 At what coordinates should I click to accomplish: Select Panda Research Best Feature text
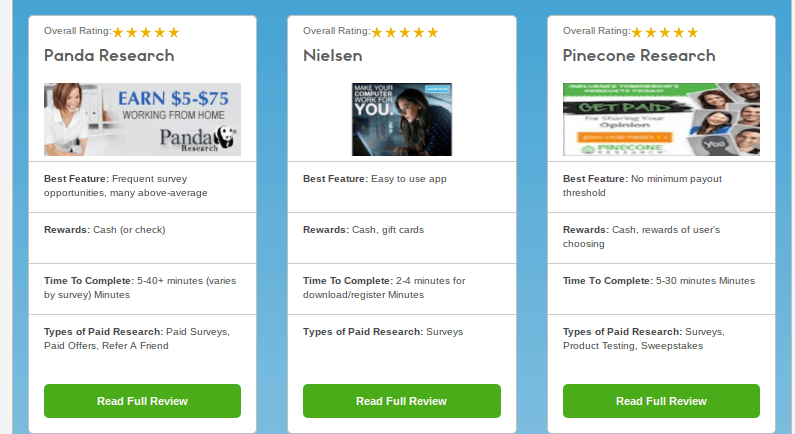point(126,186)
